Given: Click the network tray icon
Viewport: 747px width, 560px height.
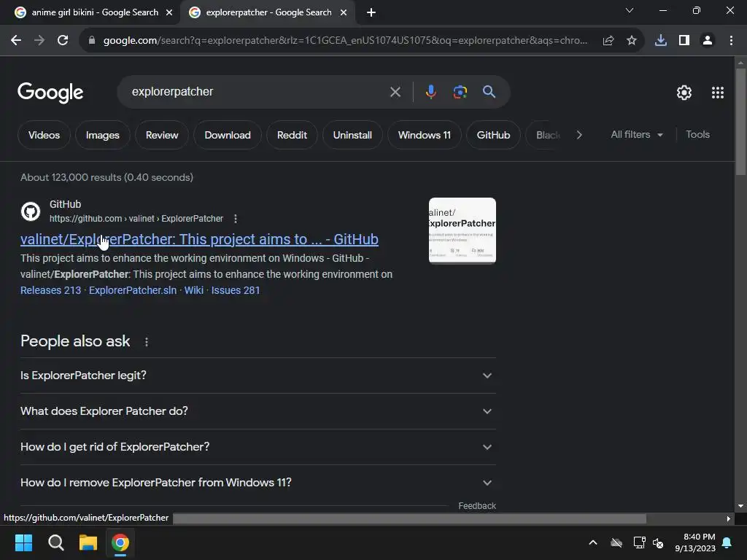Looking at the screenshot, I should [639, 542].
